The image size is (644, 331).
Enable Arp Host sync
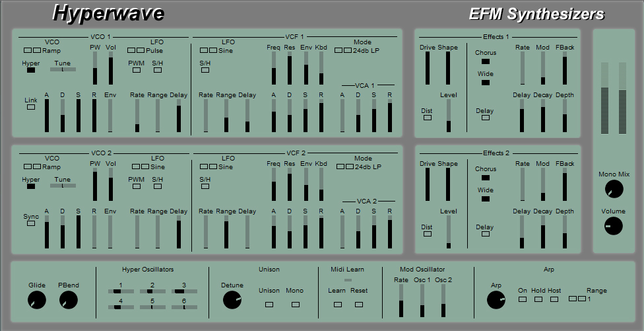(x=554, y=299)
